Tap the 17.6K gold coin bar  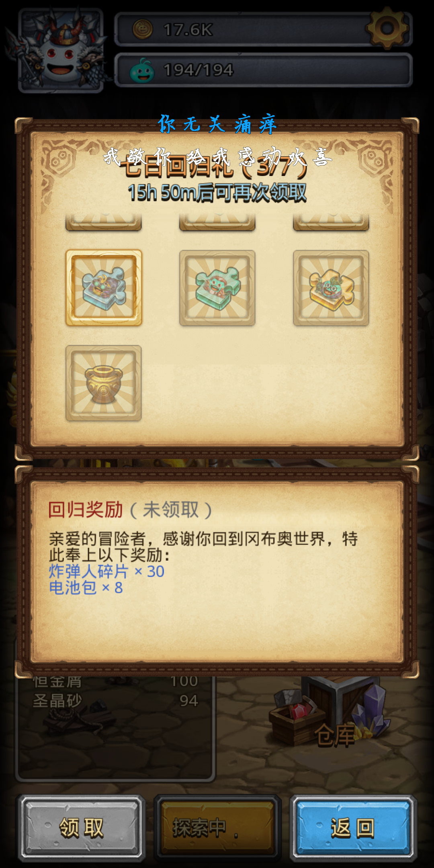[x=263, y=29]
